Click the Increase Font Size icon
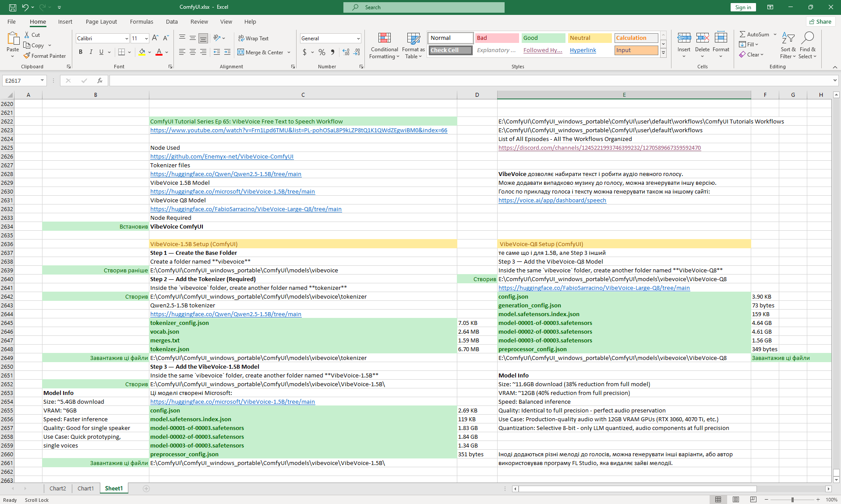 point(155,38)
